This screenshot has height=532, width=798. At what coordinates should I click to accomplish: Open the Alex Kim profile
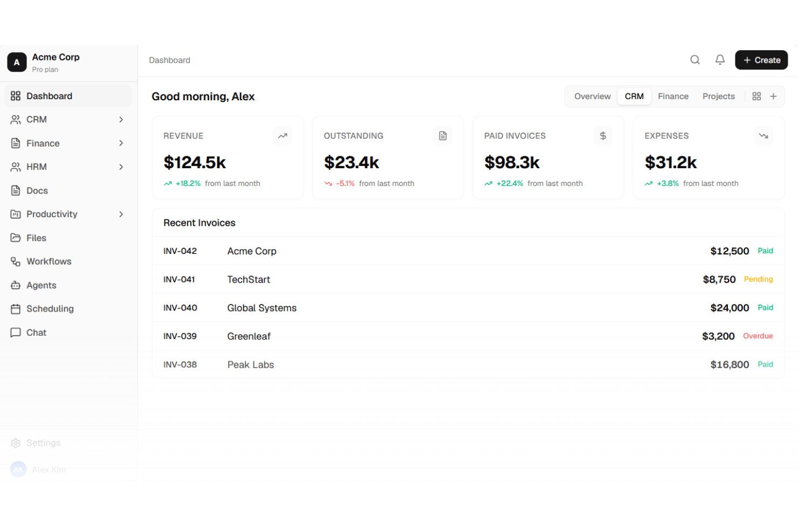coord(68,469)
